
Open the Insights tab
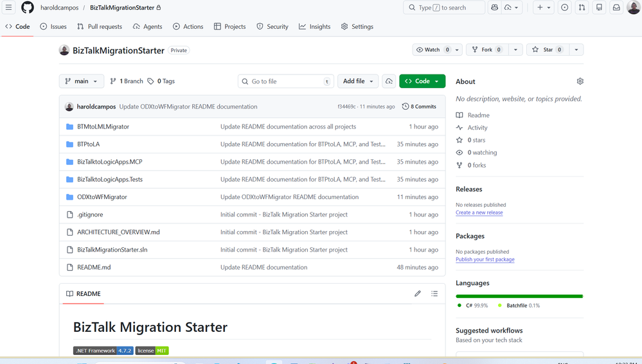click(314, 26)
